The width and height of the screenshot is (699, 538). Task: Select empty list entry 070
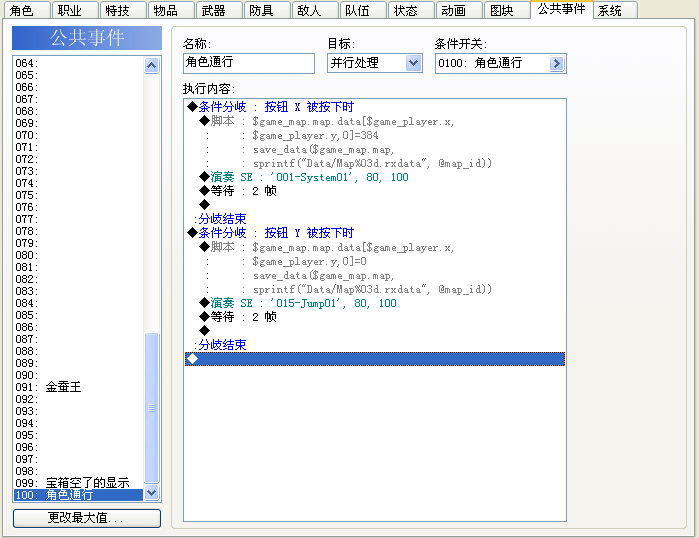click(x=78, y=135)
